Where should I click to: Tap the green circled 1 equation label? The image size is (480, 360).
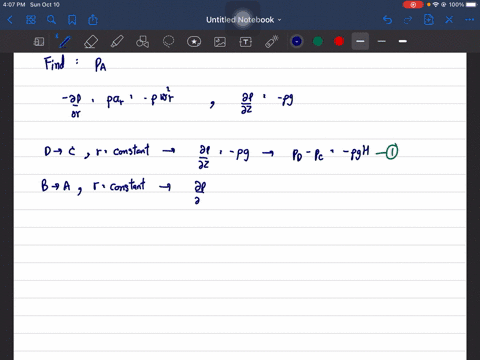click(392, 152)
